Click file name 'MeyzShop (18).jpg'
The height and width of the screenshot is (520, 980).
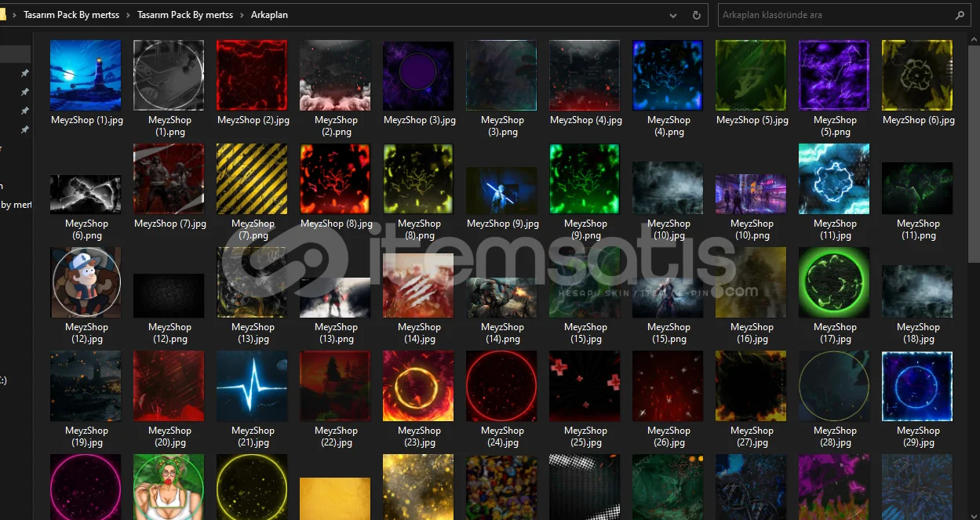click(x=918, y=333)
